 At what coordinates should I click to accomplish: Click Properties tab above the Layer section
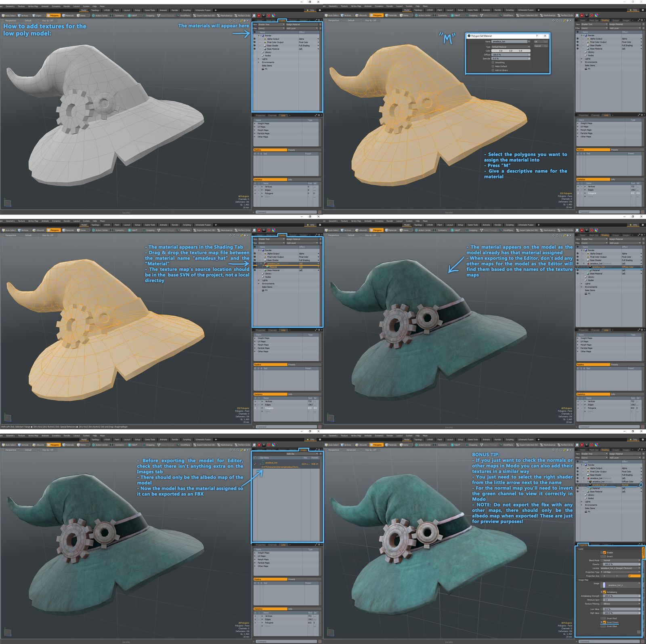pyautogui.click(x=583, y=545)
